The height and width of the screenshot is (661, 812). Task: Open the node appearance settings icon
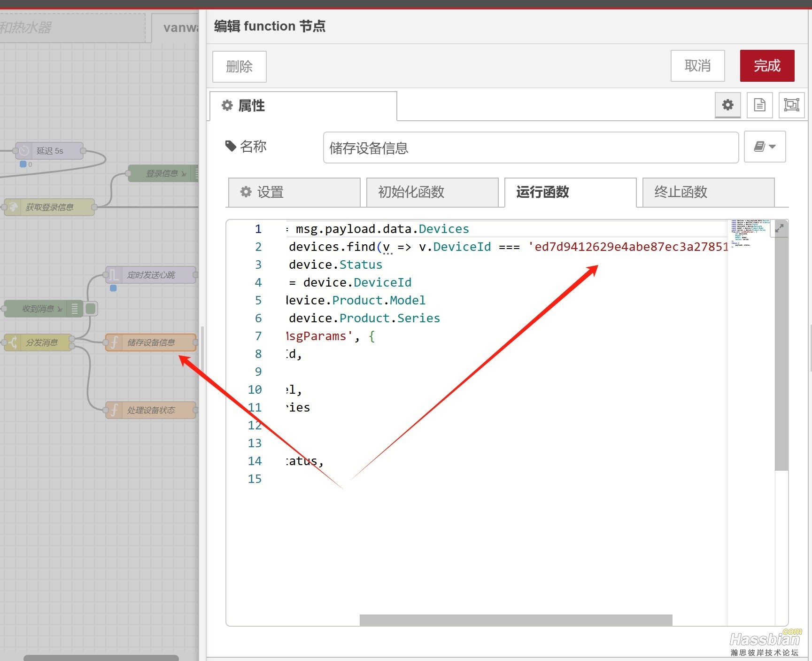click(791, 105)
